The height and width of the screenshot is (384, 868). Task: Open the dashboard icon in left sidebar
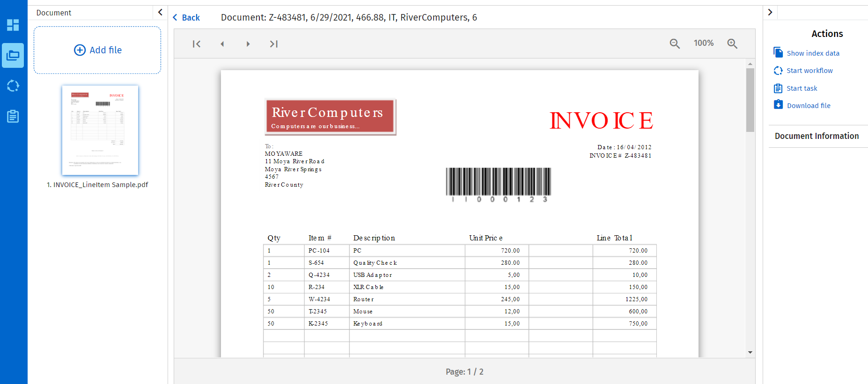point(13,25)
